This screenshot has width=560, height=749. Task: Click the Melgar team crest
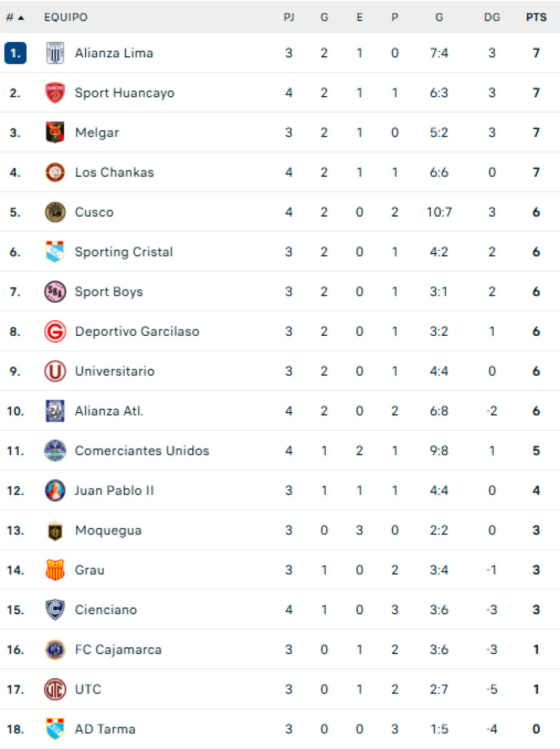click(x=55, y=132)
